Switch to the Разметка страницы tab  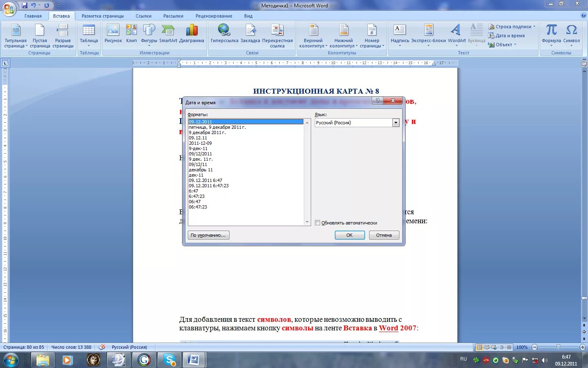[102, 16]
